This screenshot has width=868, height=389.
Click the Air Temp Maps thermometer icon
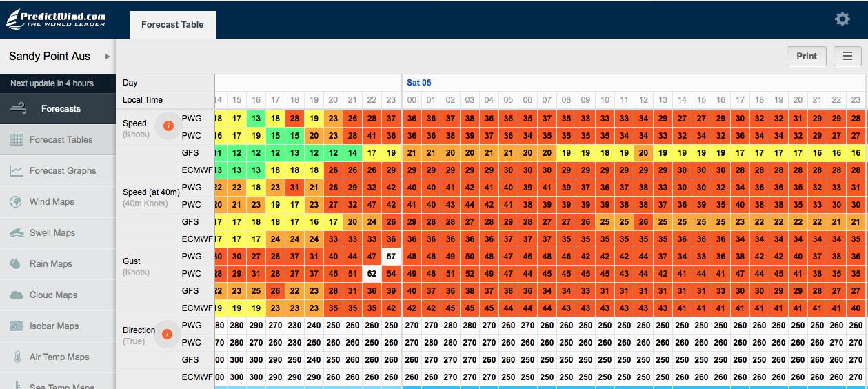click(x=17, y=357)
